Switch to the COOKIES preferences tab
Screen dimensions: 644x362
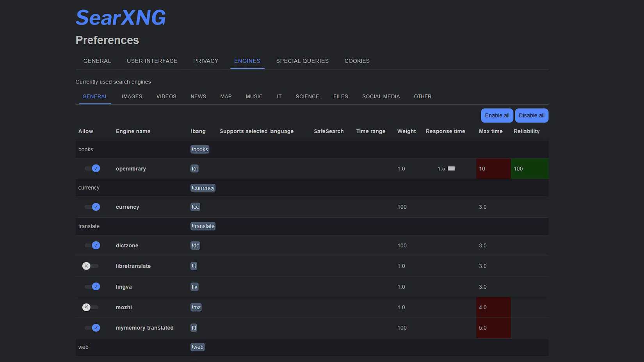[357, 61]
